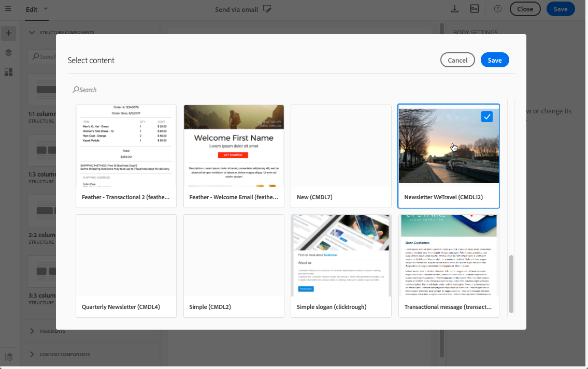Collapse the Structure Components section
Image resolution: width=588 pixels, height=369 pixels.
32,33
